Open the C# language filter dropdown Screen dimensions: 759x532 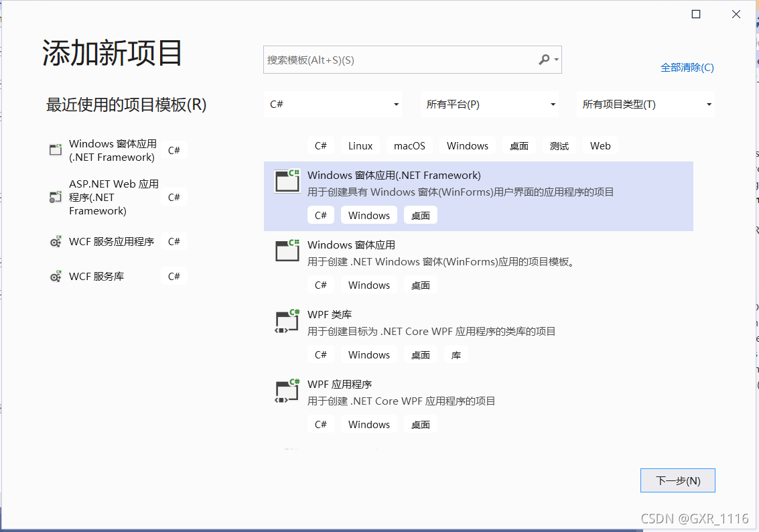[334, 104]
